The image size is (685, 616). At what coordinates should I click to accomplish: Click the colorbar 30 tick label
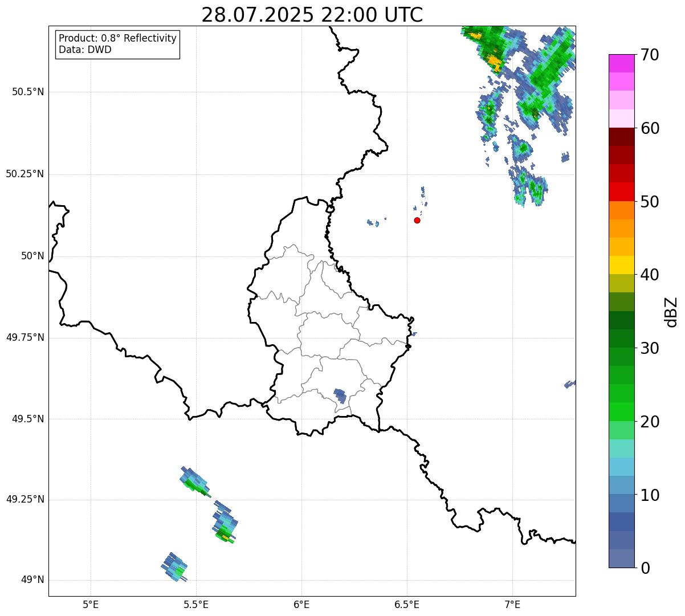[x=650, y=348]
